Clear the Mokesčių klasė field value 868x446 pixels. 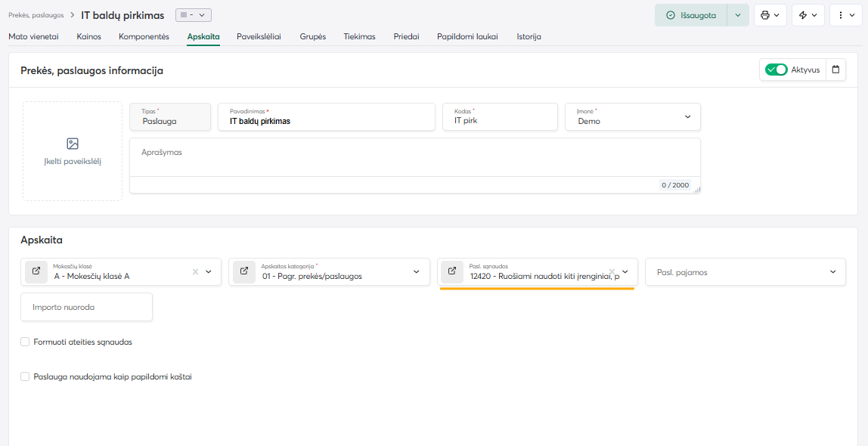coord(195,272)
